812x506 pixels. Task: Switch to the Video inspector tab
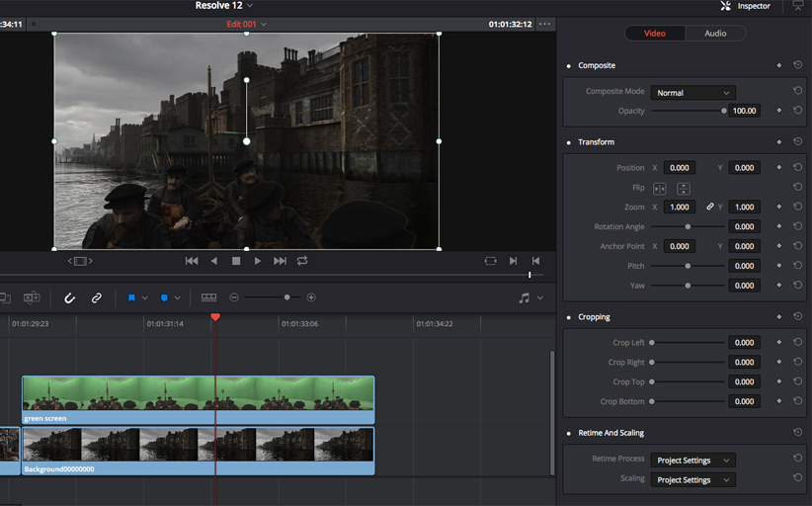coord(655,34)
